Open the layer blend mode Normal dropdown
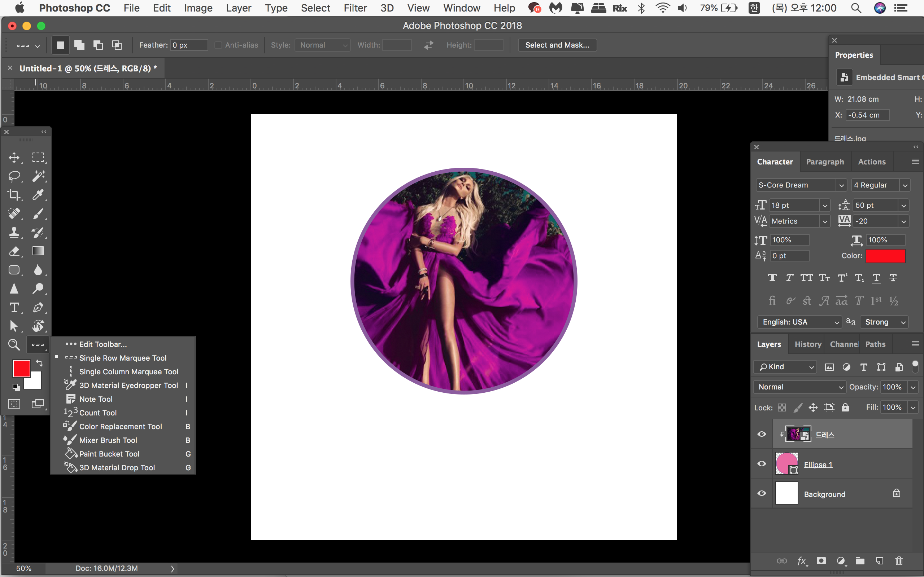Viewport: 924px width, 577px height. point(799,387)
